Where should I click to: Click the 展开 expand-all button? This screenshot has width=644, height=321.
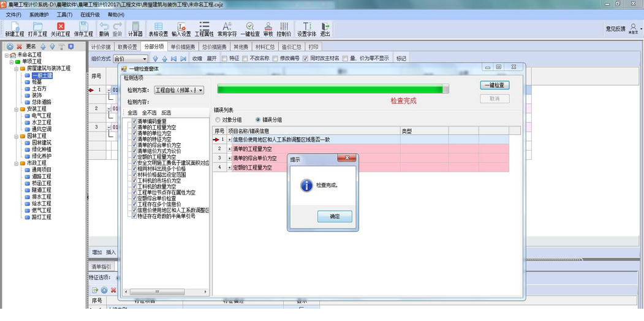pyautogui.click(x=211, y=59)
